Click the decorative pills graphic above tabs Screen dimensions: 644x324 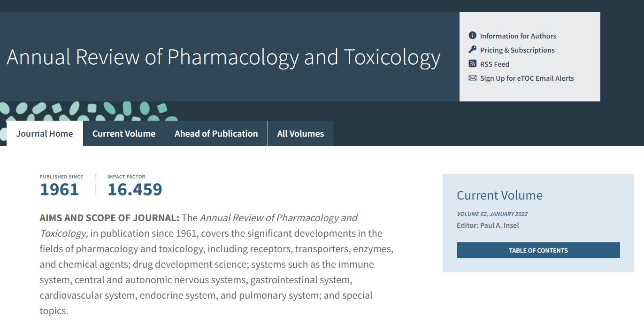89,113
